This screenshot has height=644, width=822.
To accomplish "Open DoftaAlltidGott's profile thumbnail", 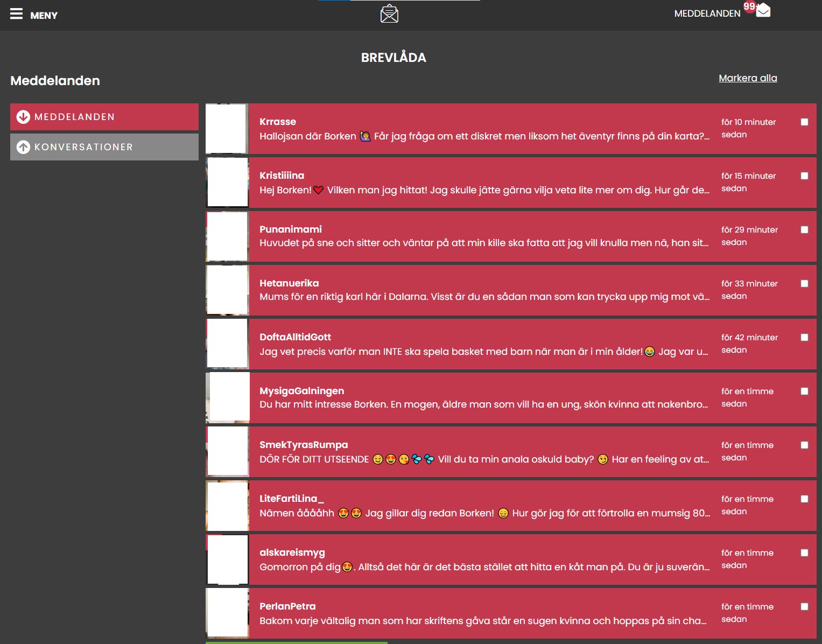I will tap(227, 344).
